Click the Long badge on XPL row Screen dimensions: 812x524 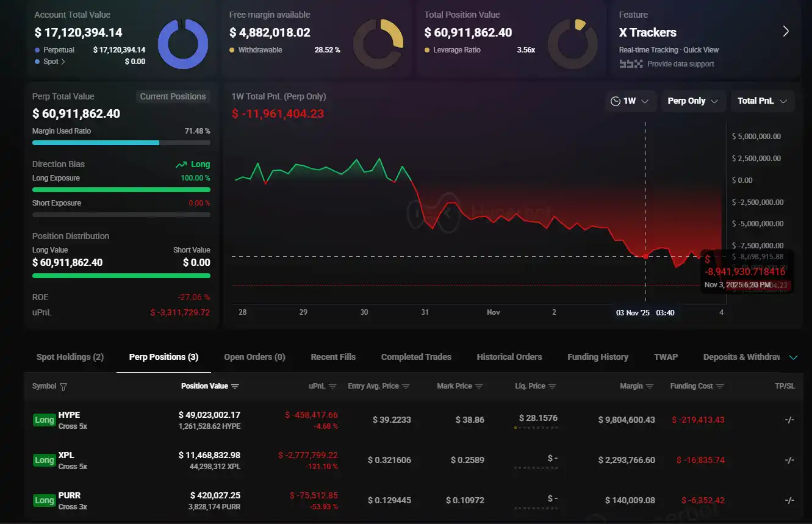[x=44, y=460]
